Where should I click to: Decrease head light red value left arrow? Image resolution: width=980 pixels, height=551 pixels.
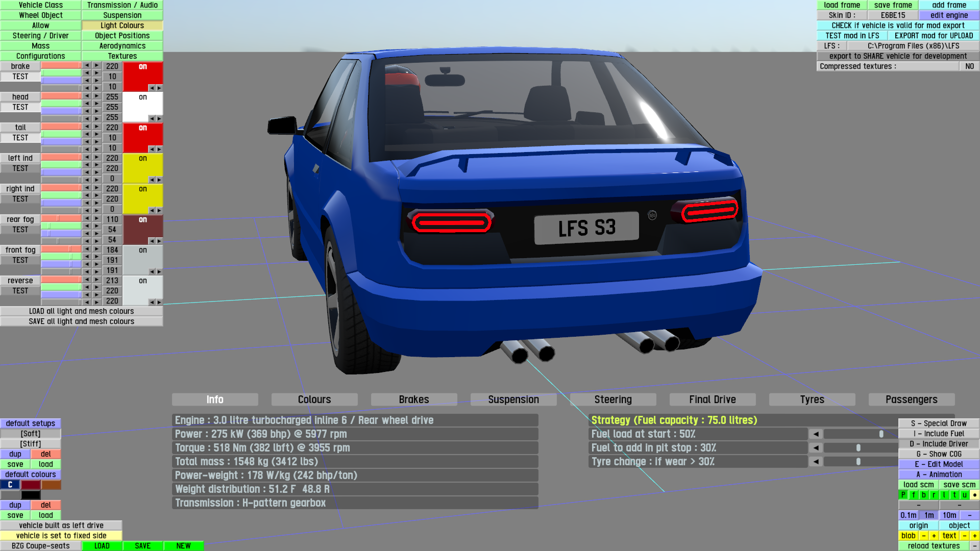pyautogui.click(x=87, y=96)
